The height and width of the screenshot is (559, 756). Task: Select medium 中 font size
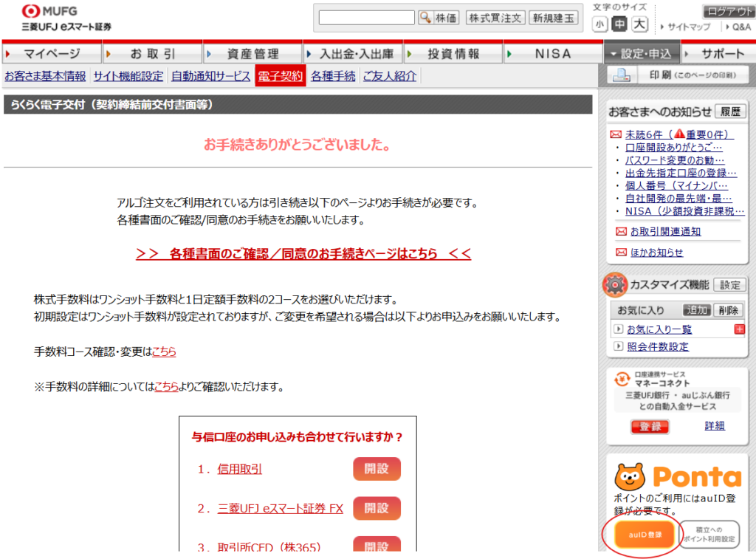click(x=619, y=24)
